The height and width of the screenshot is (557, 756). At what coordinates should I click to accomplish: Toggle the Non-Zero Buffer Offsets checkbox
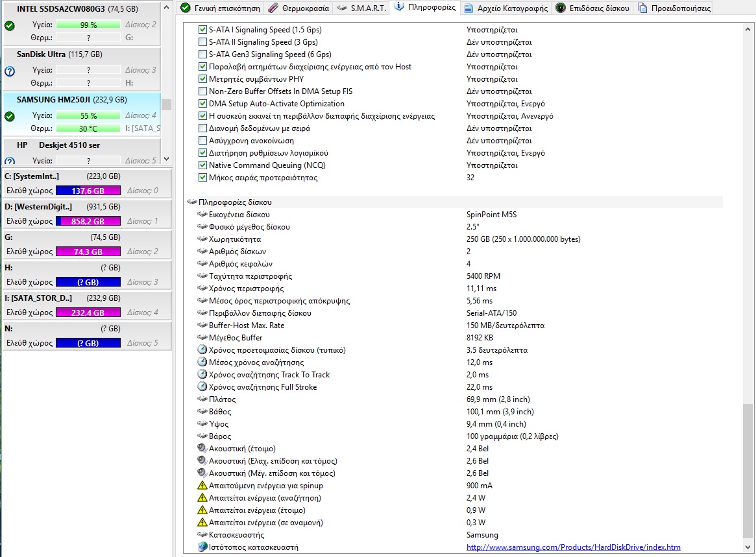[203, 91]
